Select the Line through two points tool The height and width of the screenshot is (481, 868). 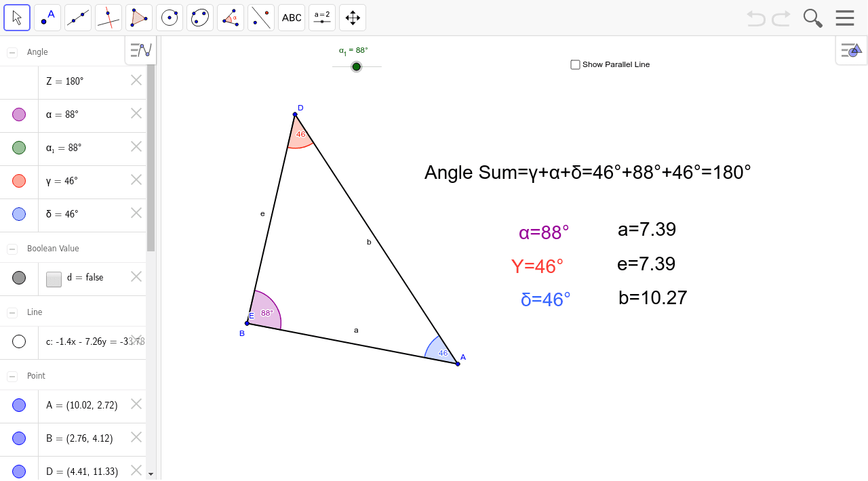[x=78, y=18]
